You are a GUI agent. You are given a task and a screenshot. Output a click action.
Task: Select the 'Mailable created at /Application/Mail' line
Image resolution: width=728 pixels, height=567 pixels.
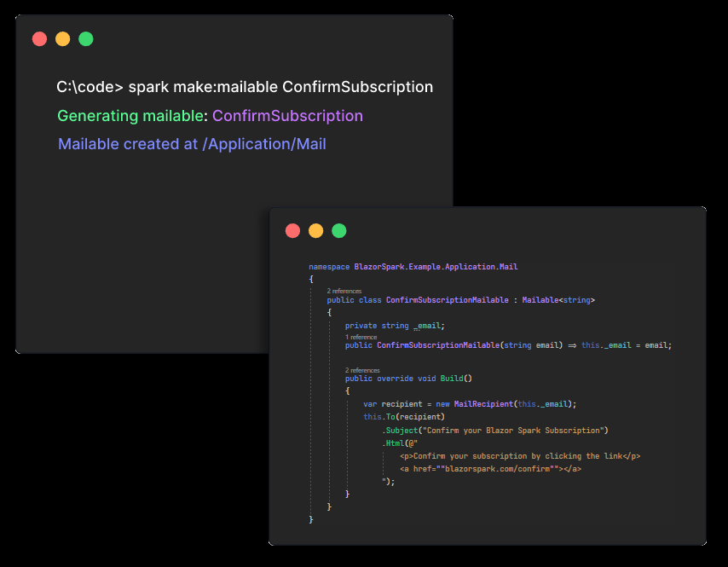(x=192, y=144)
